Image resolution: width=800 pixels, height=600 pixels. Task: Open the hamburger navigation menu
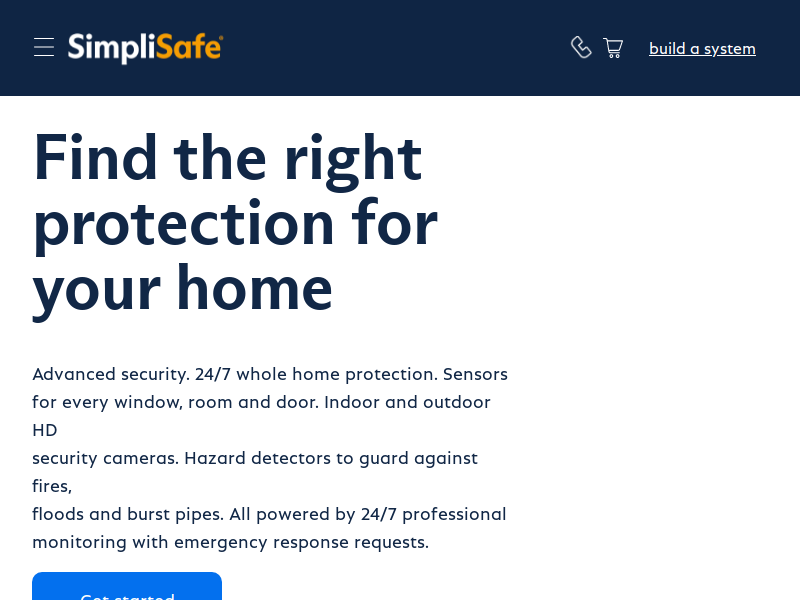tap(44, 47)
